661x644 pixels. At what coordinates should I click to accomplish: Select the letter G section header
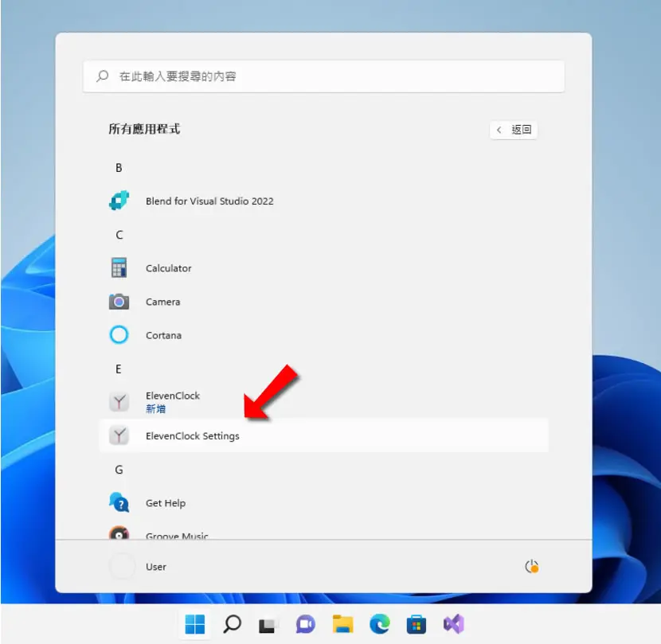click(x=119, y=470)
